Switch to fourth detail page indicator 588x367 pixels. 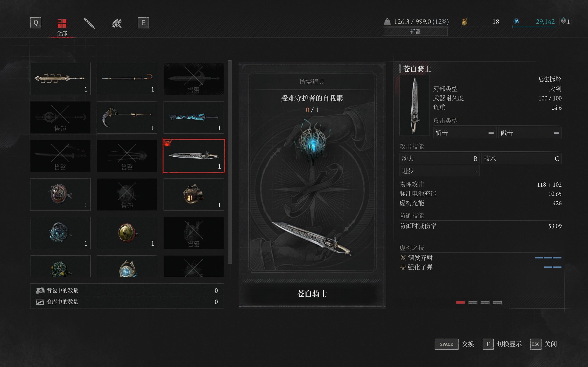497,303
